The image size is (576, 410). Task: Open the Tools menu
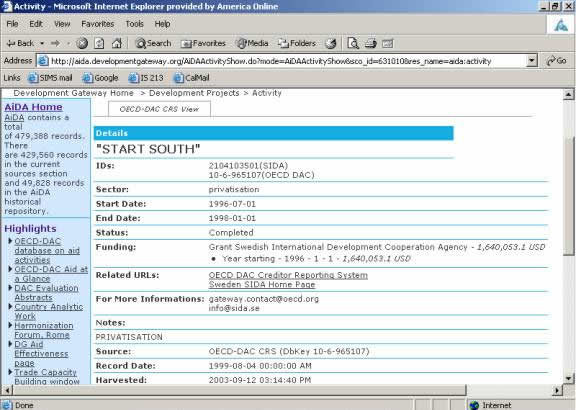pos(134,24)
